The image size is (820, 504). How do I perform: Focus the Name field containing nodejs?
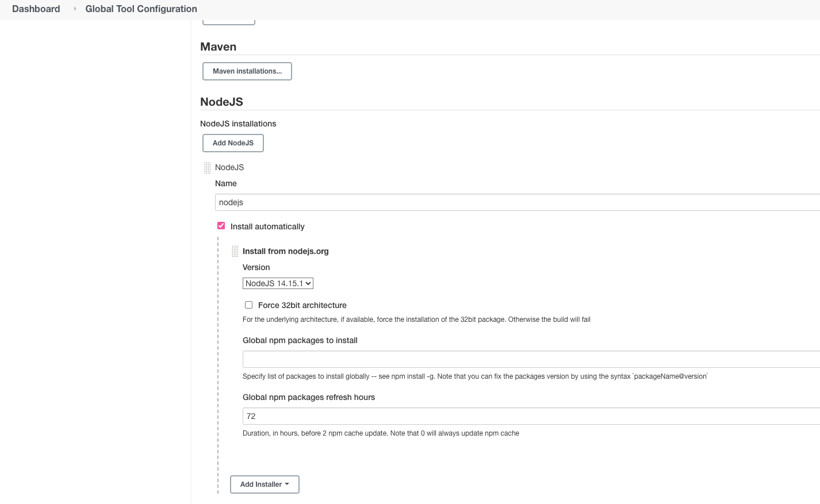[518, 202]
